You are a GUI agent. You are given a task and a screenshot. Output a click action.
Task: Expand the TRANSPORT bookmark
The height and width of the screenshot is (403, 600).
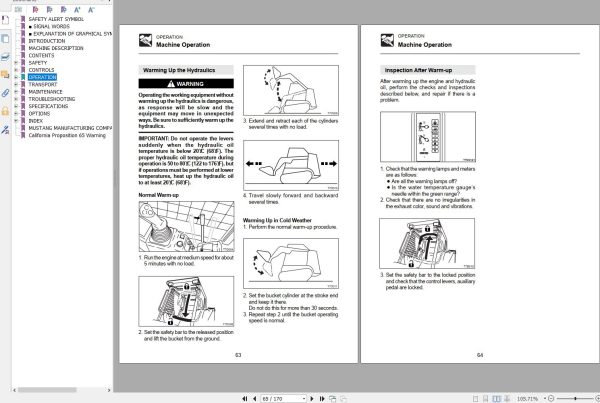(16, 85)
